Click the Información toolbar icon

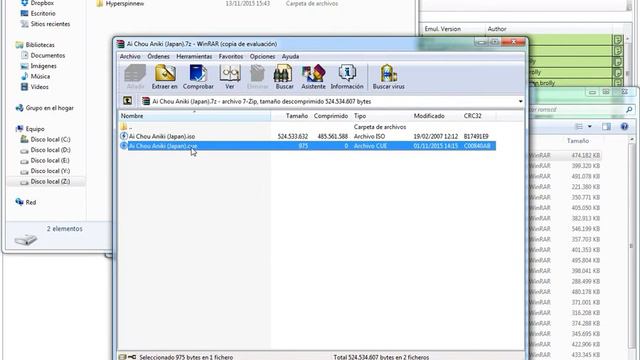(x=347, y=77)
